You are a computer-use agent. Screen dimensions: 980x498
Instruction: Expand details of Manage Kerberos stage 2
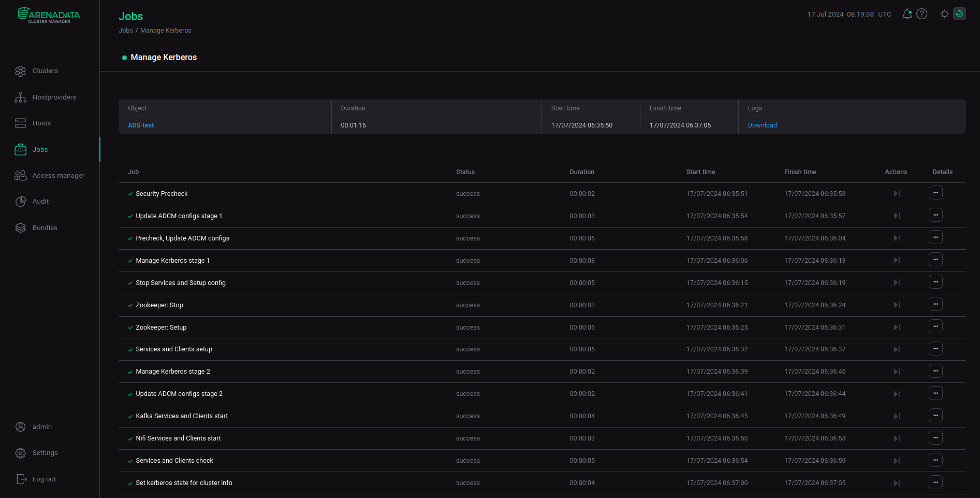(x=935, y=371)
